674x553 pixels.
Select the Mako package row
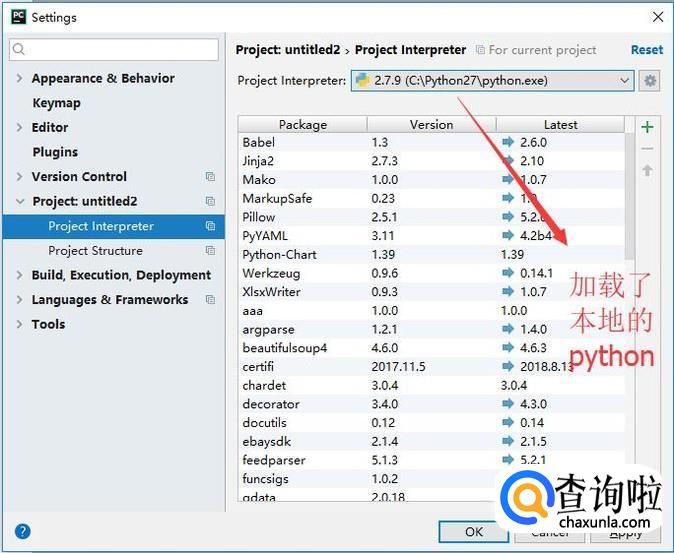click(x=431, y=180)
